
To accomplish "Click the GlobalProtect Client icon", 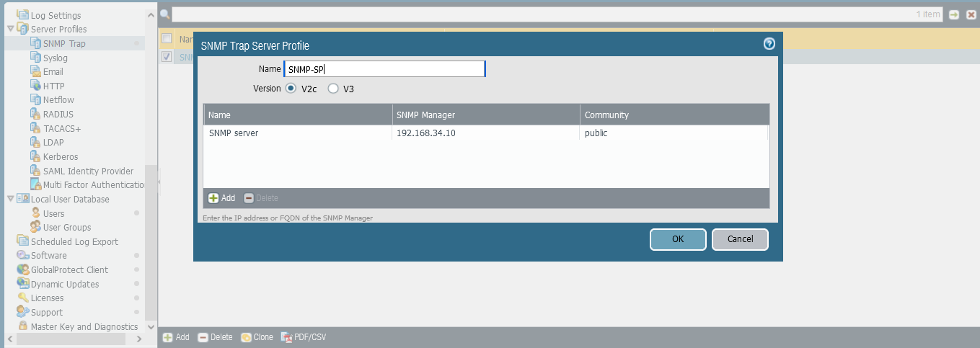I will 23,269.
